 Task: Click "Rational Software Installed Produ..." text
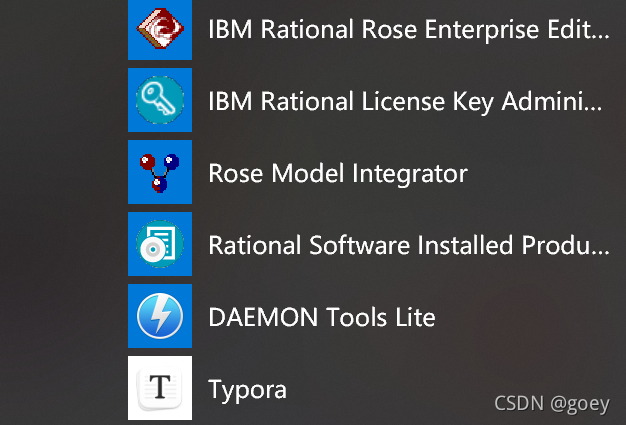(409, 245)
